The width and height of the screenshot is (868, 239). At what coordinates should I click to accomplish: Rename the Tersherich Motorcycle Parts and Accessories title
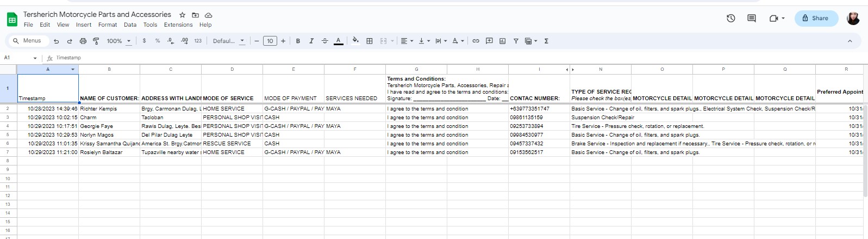coord(97,15)
